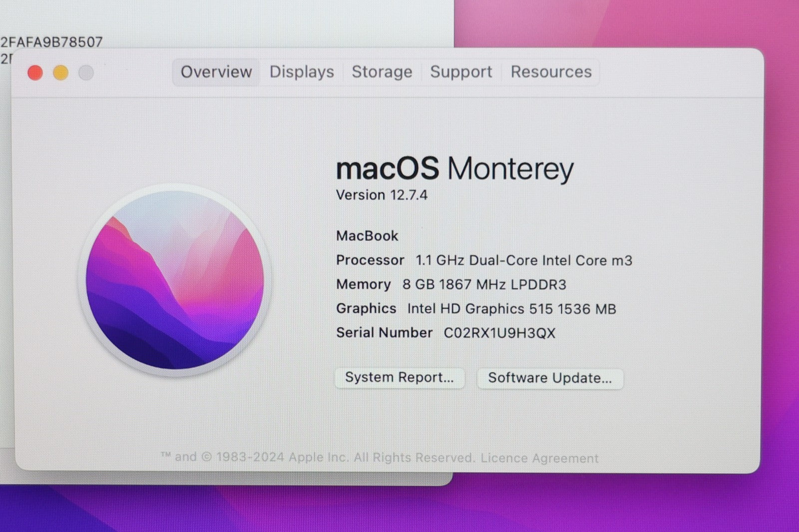Launch Software Update

(550, 378)
